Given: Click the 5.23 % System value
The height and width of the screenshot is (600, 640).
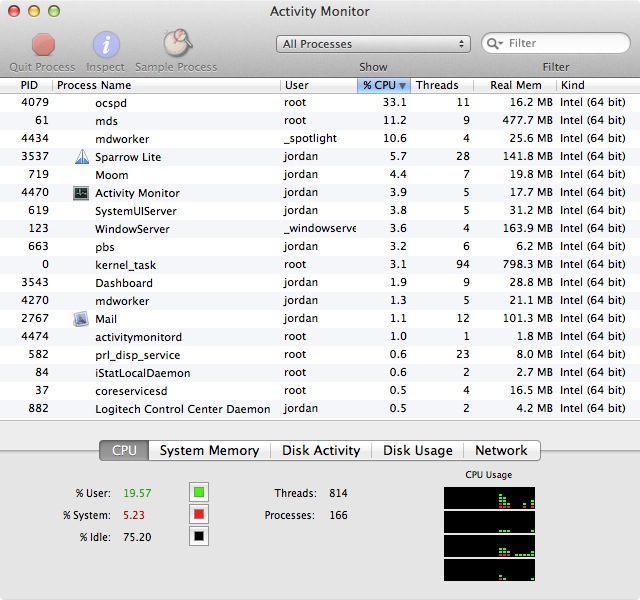Looking at the screenshot, I should click(x=134, y=515).
